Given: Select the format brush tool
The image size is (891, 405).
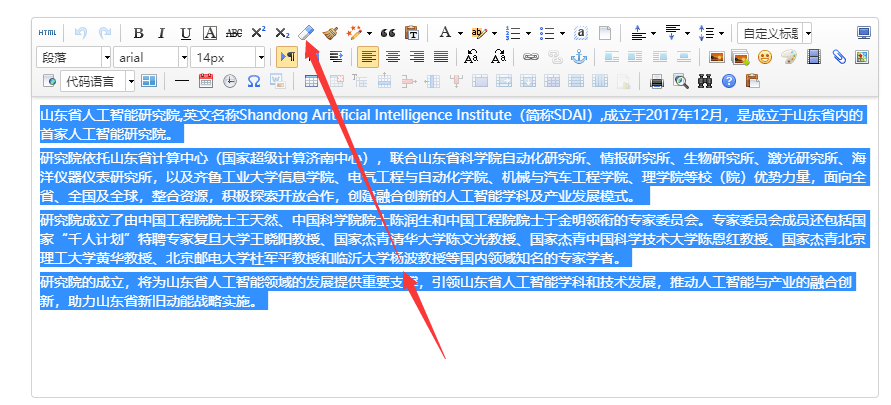Looking at the screenshot, I should click(330, 33).
